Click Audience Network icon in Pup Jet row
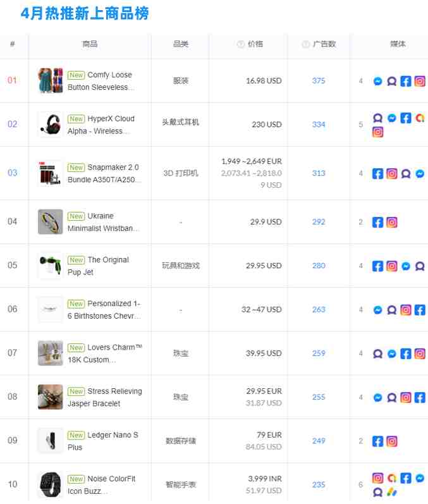The image size is (428, 504). [x=420, y=266]
